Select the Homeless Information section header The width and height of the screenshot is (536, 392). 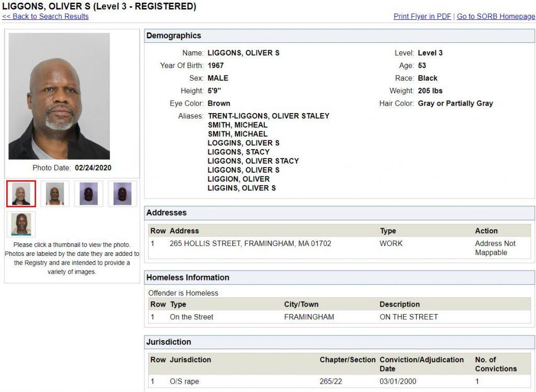187,277
